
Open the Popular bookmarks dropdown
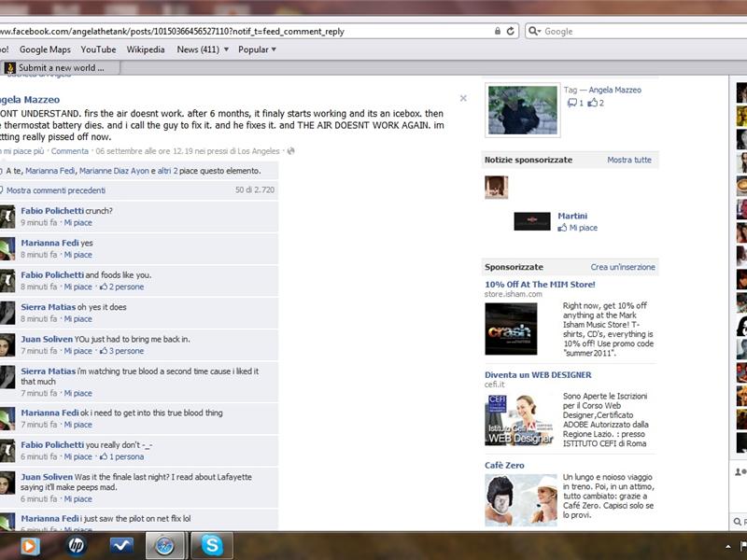[x=254, y=49]
